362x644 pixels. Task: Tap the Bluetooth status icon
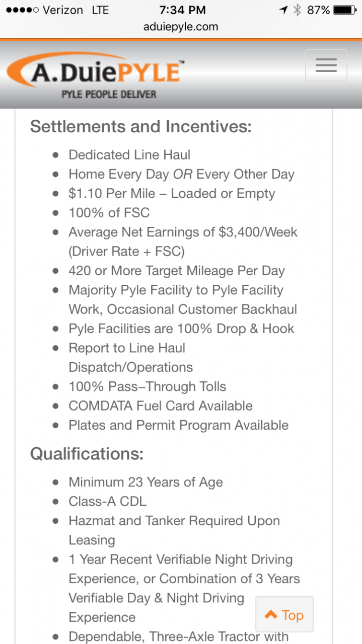(297, 10)
